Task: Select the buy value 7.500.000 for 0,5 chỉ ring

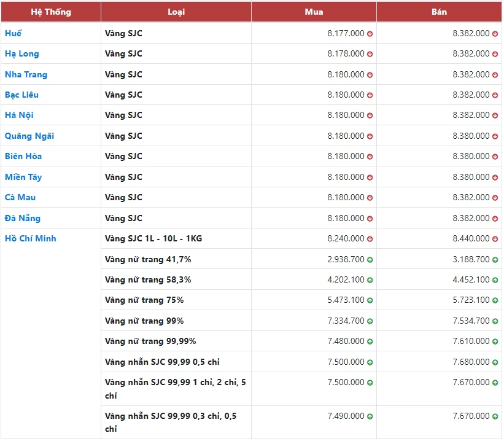Action: pos(346,362)
